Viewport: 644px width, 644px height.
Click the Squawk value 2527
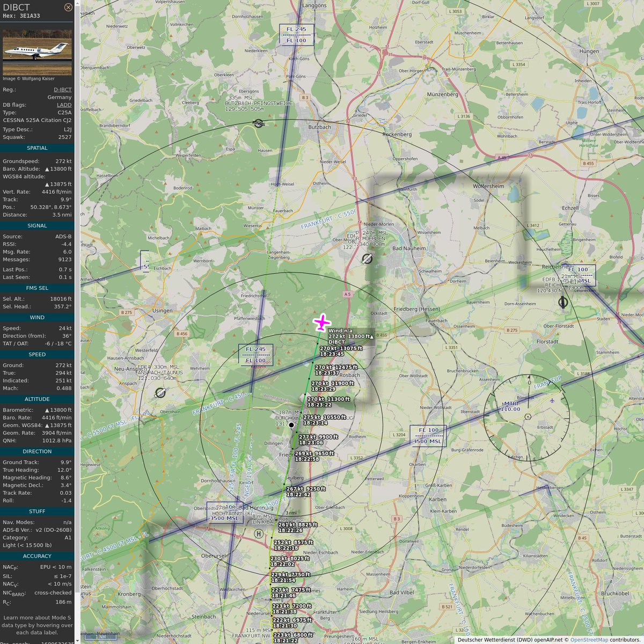point(65,137)
